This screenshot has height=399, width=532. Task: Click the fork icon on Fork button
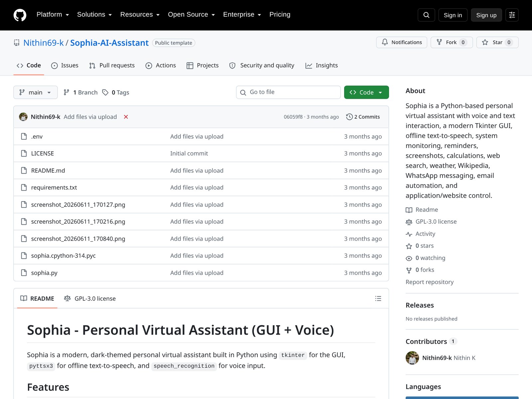click(x=439, y=42)
